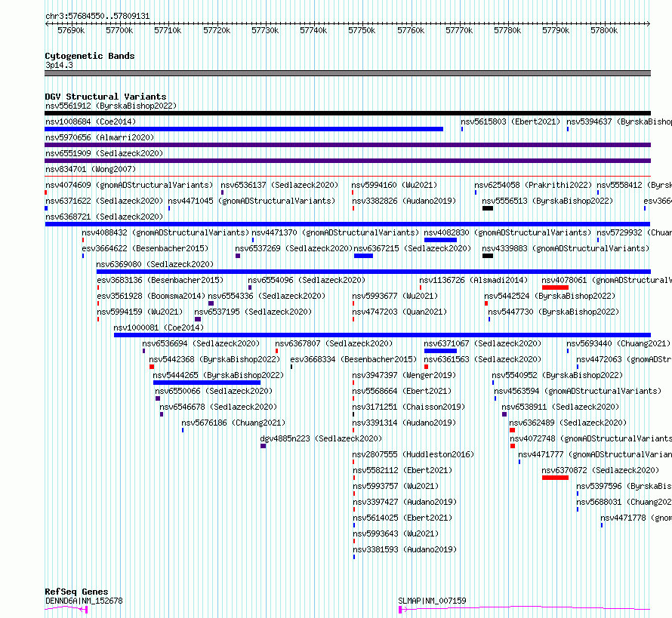This screenshot has width=672, height=618.
Task: Click the blue nsv6371067 variant bar
Action: click(x=440, y=351)
